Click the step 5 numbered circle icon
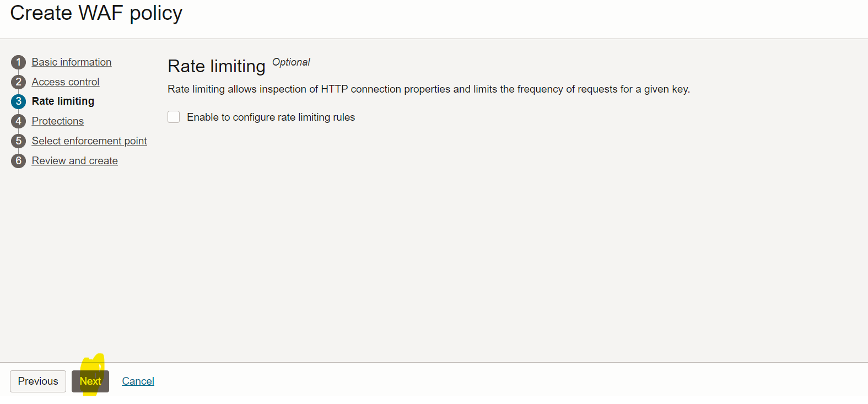The image size is (868, 404). 18,141
